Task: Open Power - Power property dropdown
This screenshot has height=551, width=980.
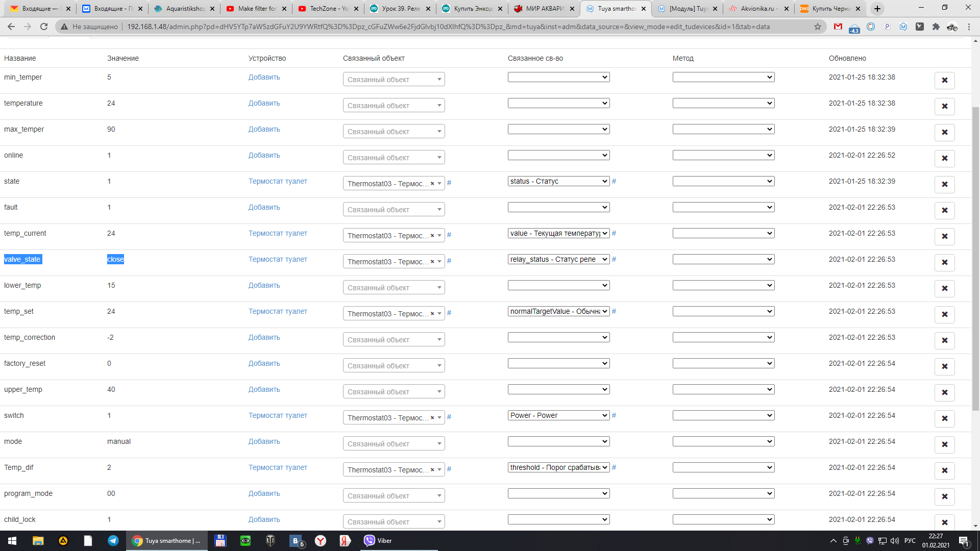Action: click(558, 415)
